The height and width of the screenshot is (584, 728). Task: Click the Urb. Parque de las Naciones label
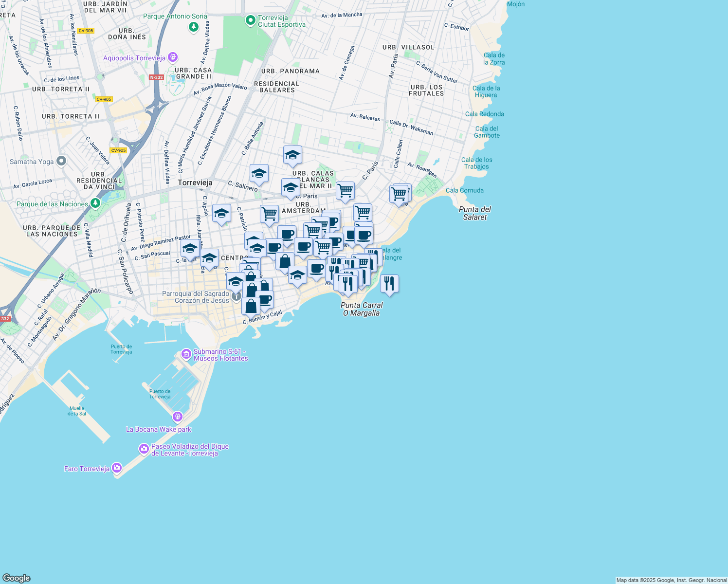pyautogui.click(x=52, y=231)
